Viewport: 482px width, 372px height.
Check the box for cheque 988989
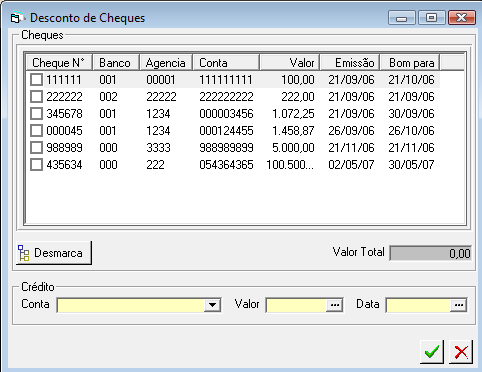[36, 148]
